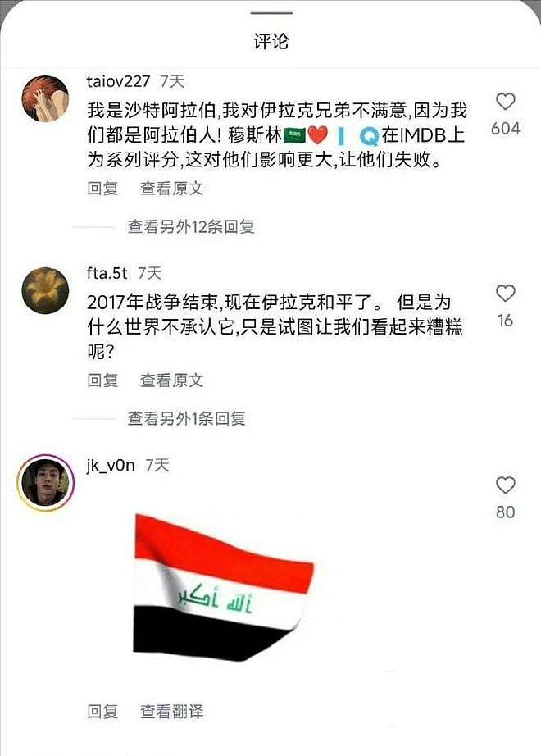Expand 12 more replies under taiov227
Image resolution: width=541 pixels, height=756 pixels.
[191, 226]
